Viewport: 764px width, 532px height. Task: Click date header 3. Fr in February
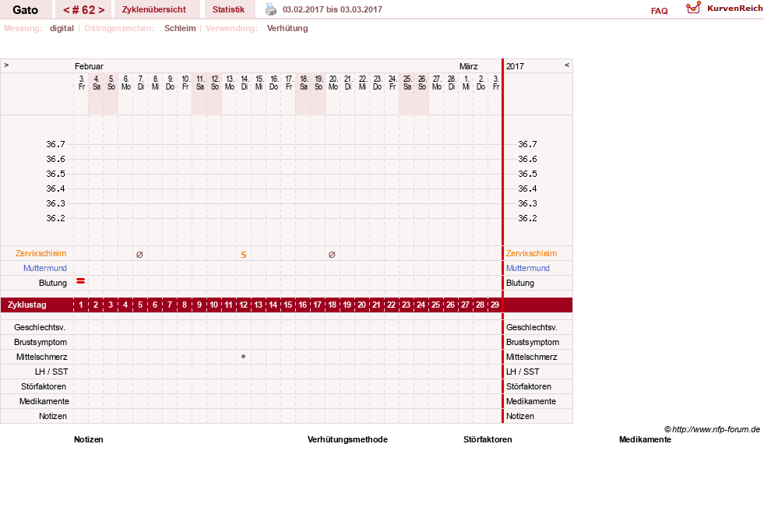coord(81,83)
